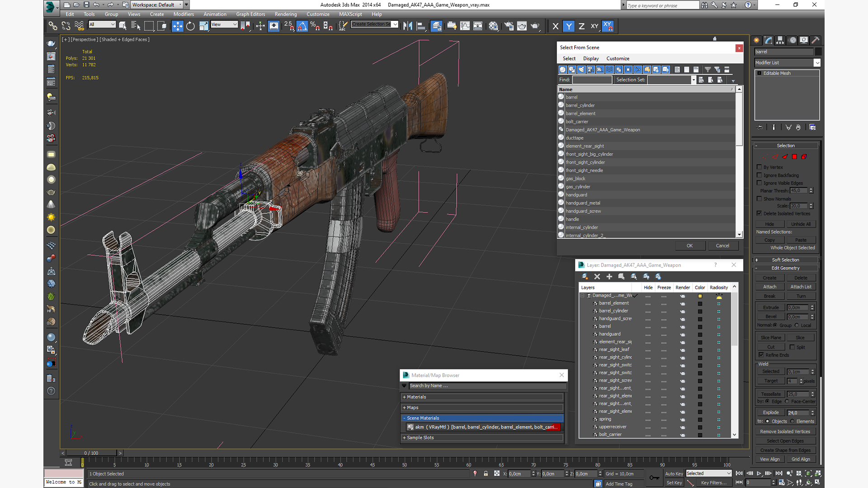Click Configure Modifier Sets icon

(812, 127)
